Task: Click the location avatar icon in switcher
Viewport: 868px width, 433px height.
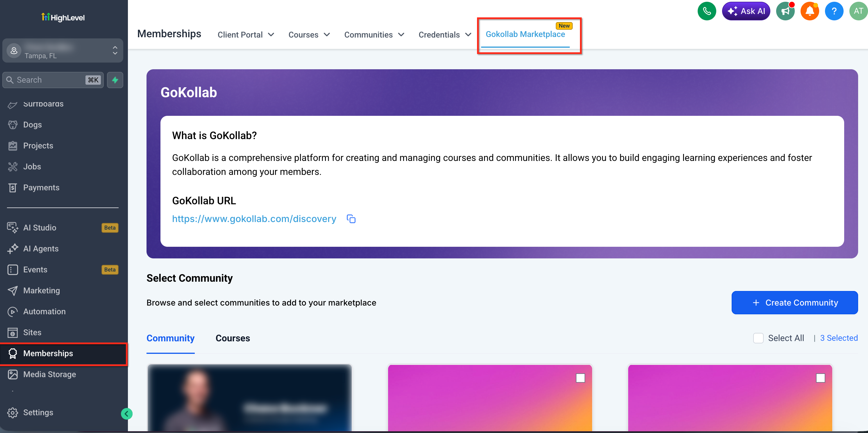Action: pos(14,51)
